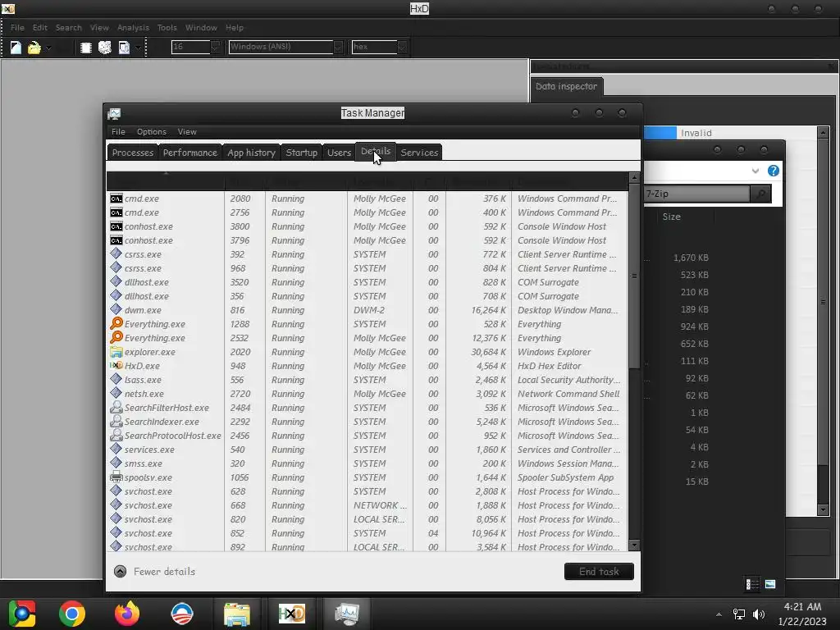Open the HxD Window menu

(x=201, y=27)
